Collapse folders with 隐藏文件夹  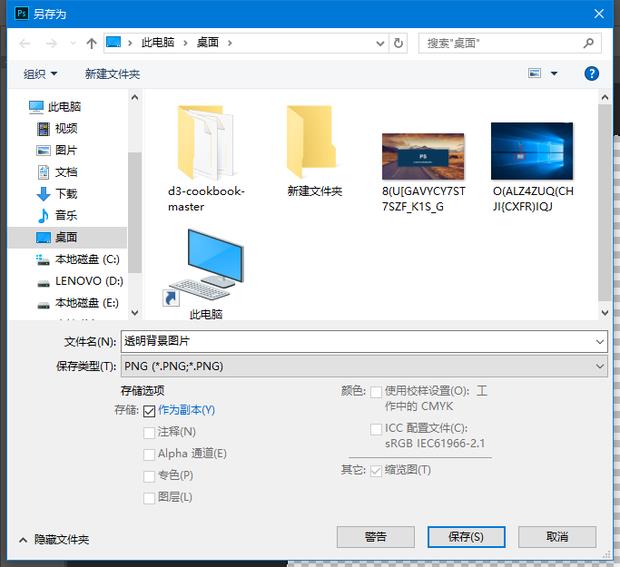[55, 539]
